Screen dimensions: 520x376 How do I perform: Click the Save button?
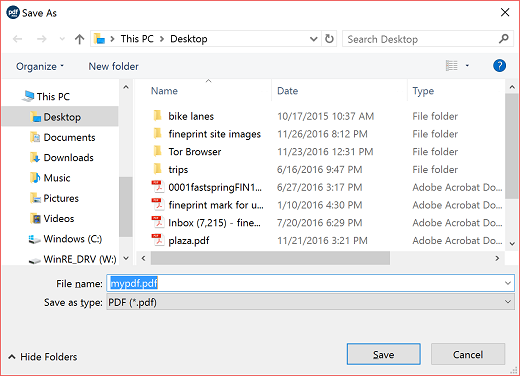pyautogui.click(x=383, y=354)
